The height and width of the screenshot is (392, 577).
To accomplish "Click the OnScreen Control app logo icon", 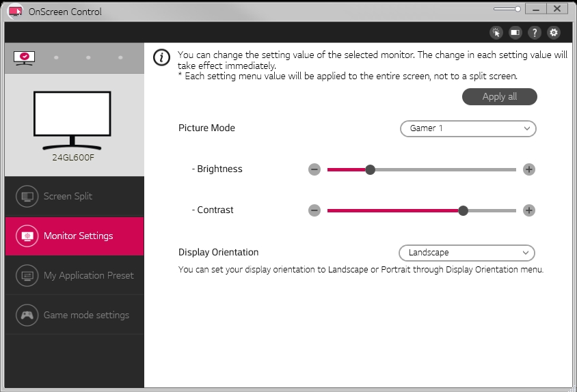I will pyautogui.click(x=15, y=12).
